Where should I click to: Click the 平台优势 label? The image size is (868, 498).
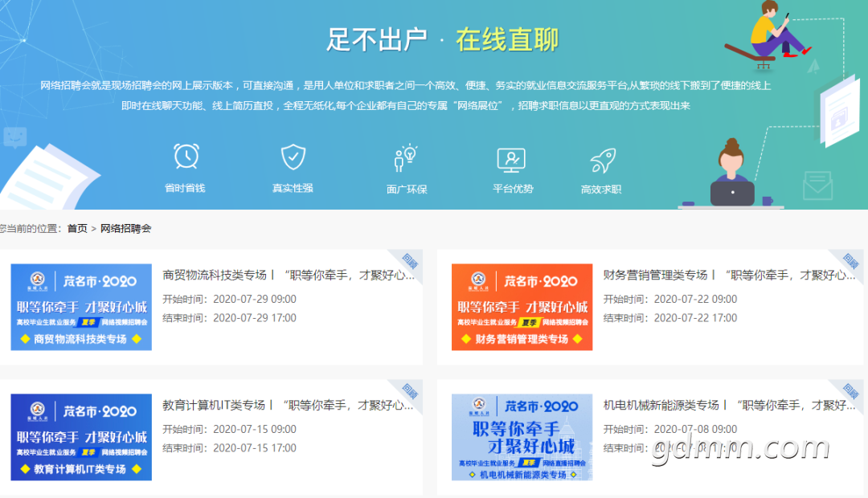(513, 189)
